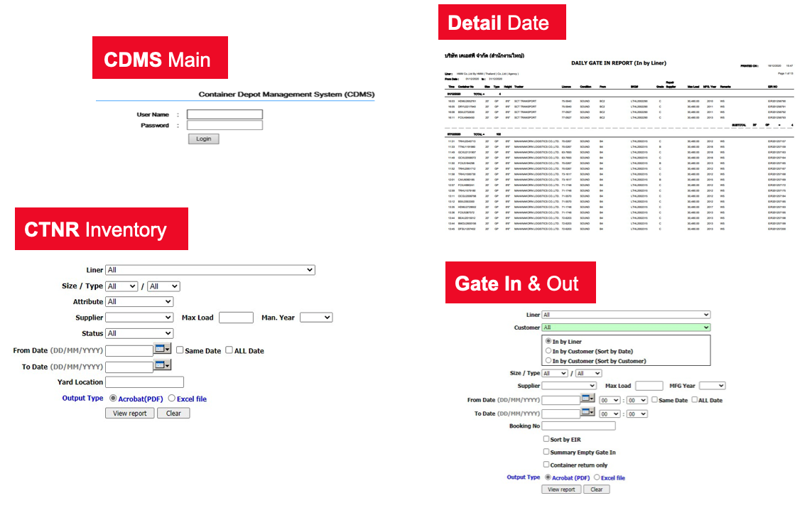Enable Container return only checkbox
This screenshot has width=812, height=508.
click(x=546, y=465)
